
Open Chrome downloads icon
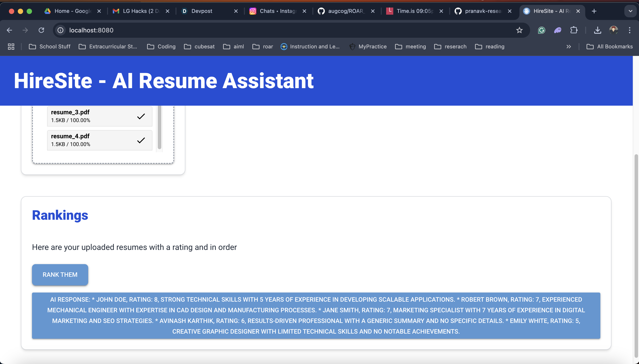(597, 30)
